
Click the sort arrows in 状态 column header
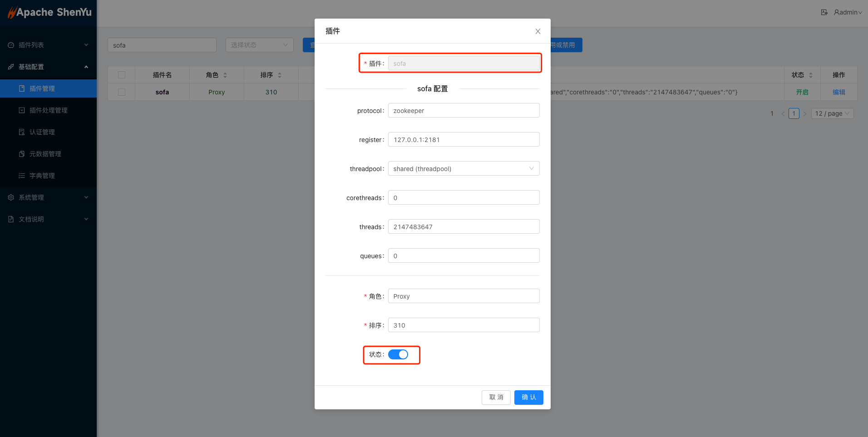(x=811, y=75)
